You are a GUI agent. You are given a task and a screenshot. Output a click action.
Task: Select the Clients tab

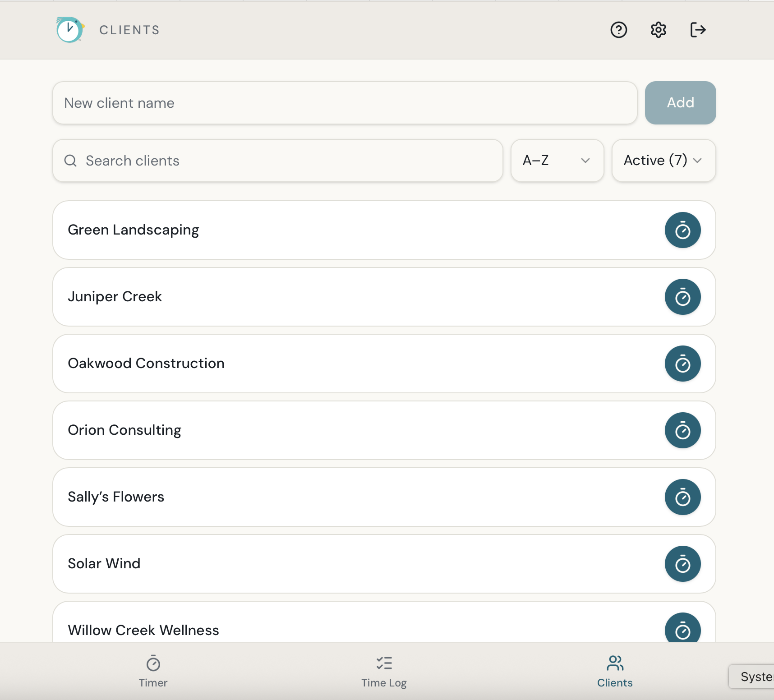(x=615, y=671)
